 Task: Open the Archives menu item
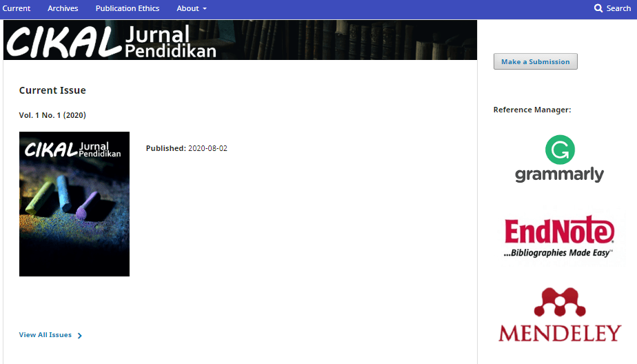[x=63, y=8]
